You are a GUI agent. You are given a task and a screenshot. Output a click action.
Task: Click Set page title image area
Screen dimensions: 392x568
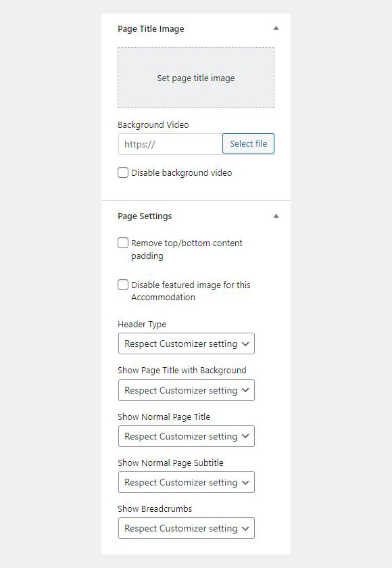click(x=196, y=78)
